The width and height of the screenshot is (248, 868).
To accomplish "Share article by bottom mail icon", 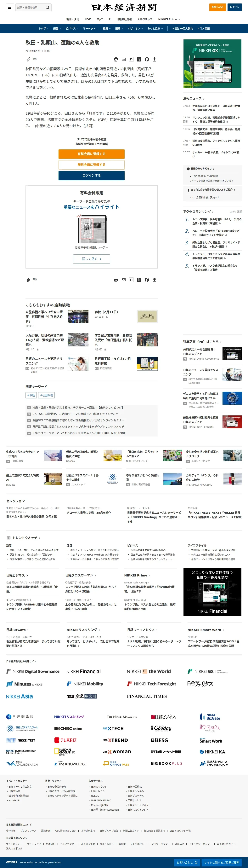I will coord(123,280).
